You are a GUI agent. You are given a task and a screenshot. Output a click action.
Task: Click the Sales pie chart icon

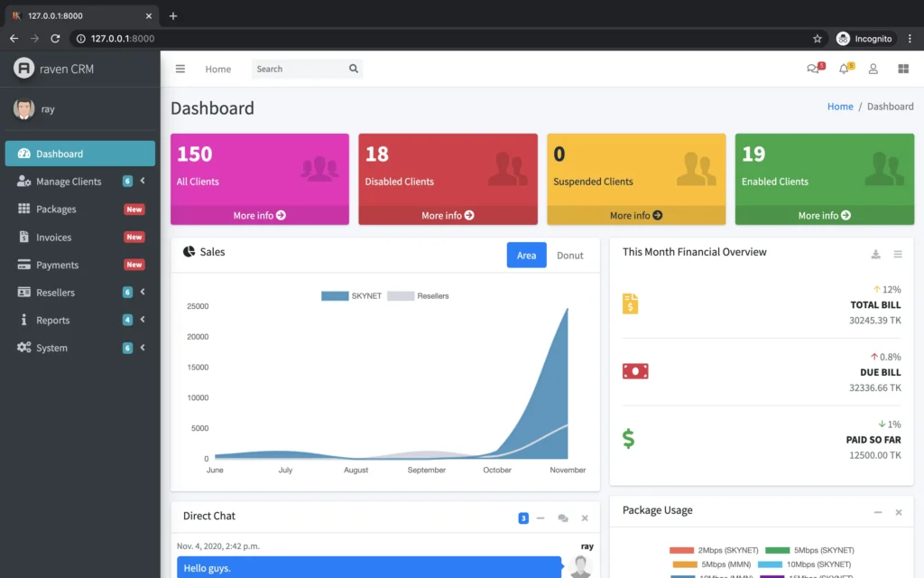189,252
